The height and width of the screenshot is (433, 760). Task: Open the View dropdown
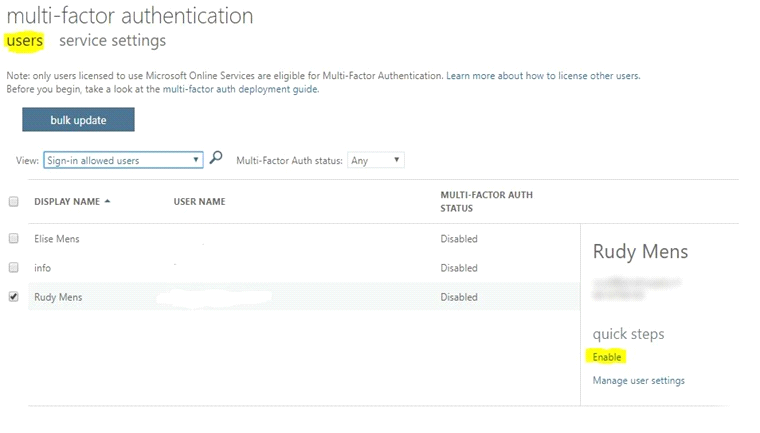[x=123, y=160]
